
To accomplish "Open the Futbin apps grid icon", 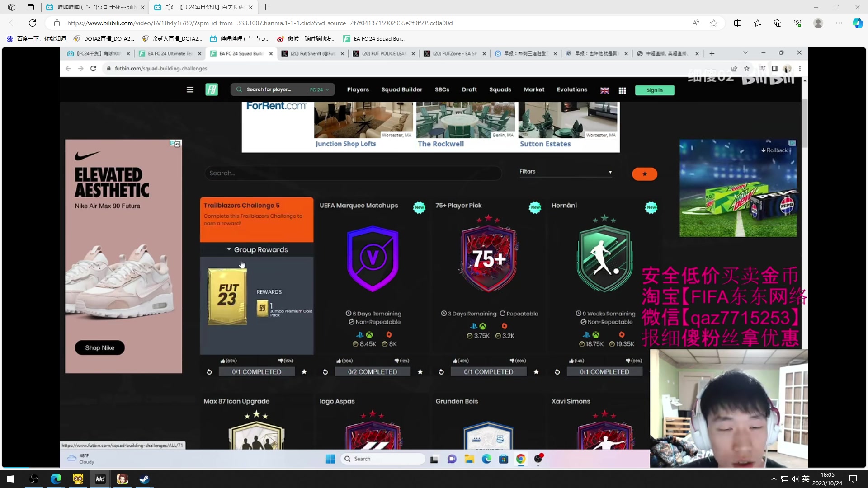I will coord(622,90).
